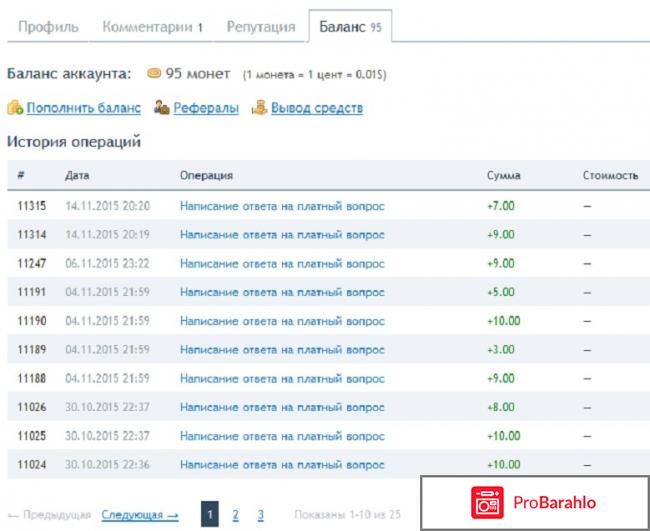Image resolution: width=650 pixels, height=531 pixels.
Task: Click the Вывод средств icon
Action: (x=259, y=108)
